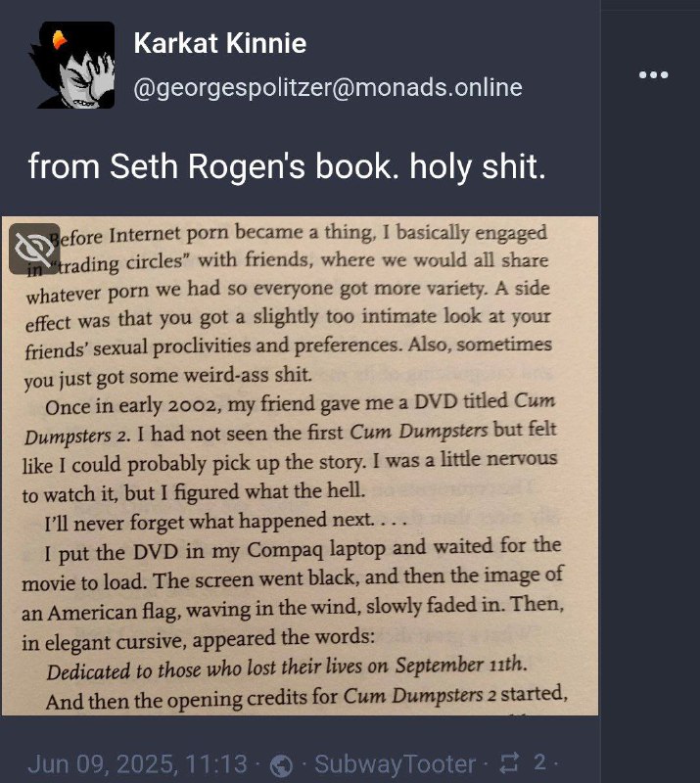
Task: View the boost count of 2
Action: [539, 762]
